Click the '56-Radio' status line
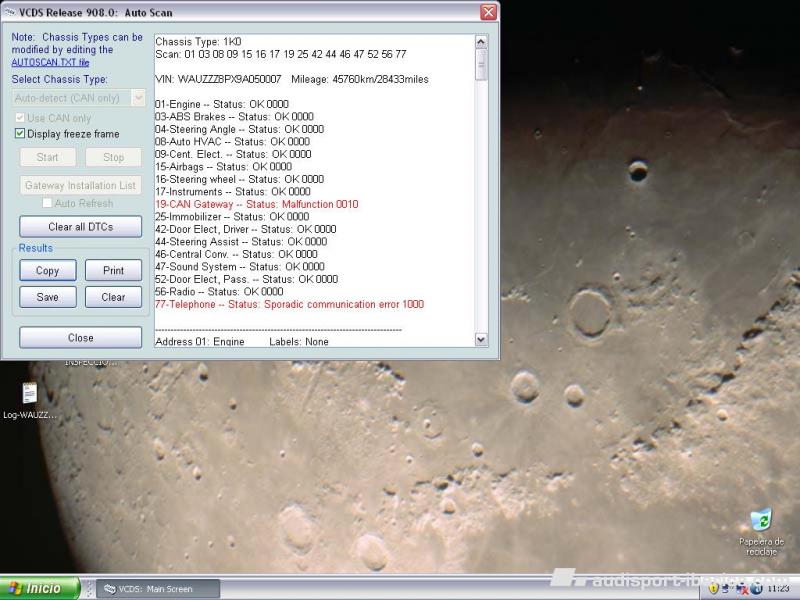 (219, 291)
